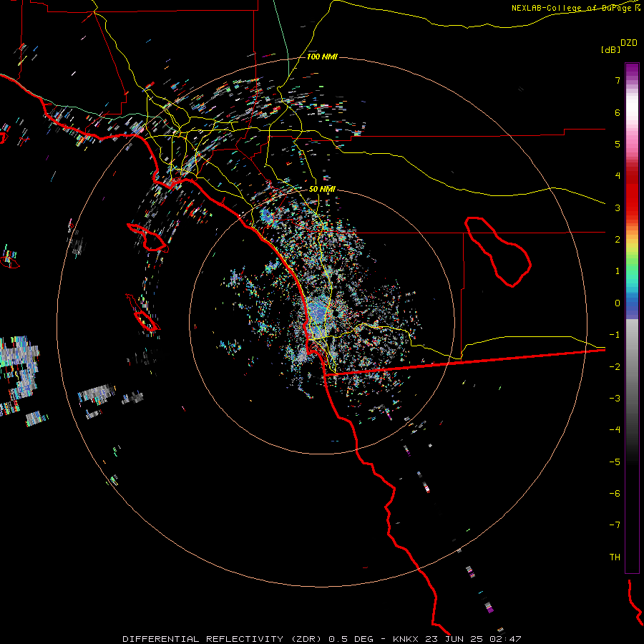
Task: Select the "DZD" color scale title
Action: pos(629,43)
